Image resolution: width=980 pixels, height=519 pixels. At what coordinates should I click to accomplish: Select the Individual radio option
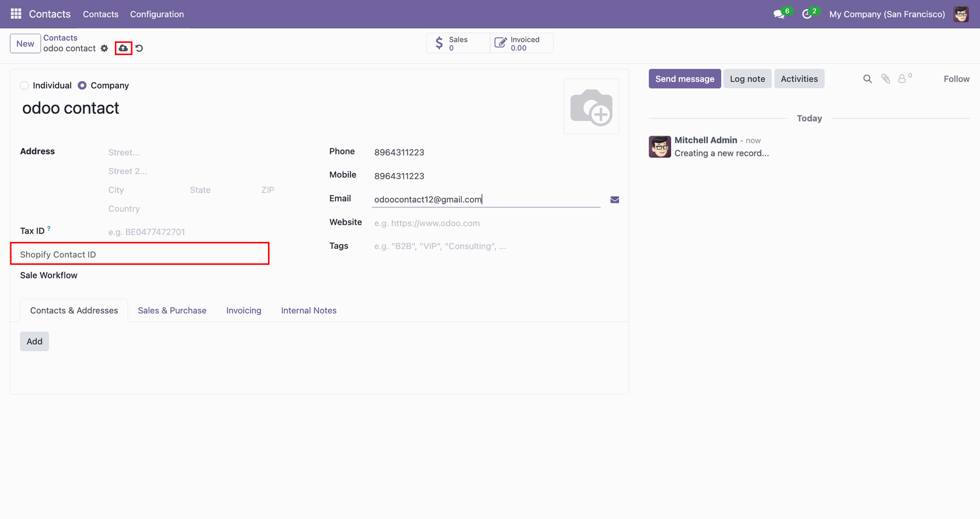pos(24,85)
